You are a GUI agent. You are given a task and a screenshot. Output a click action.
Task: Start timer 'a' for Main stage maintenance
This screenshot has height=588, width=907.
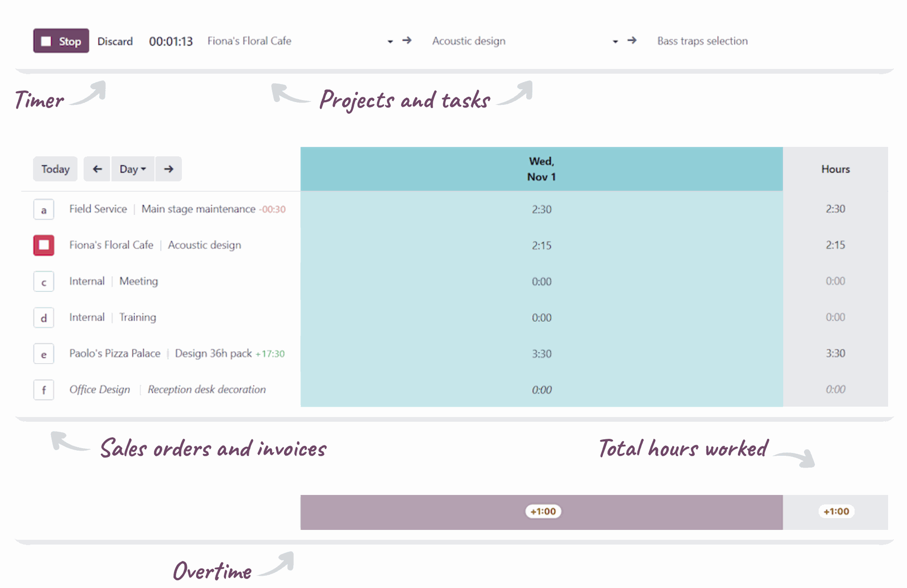click(x=44, y=210)
